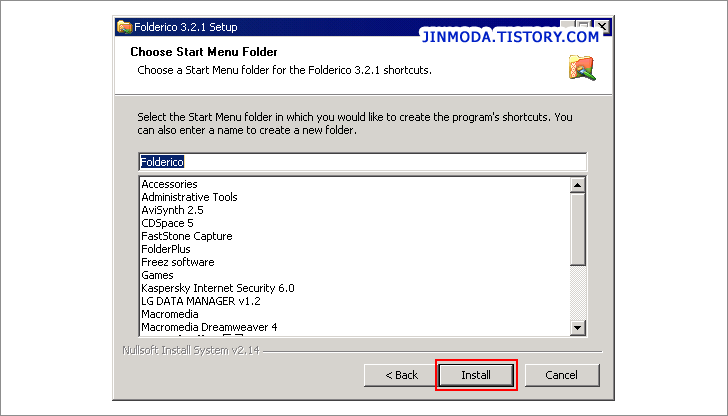The image size is (728, 416).
Task: Choose AviSynth 2.5 from the list
Action: tap(172, 210)
